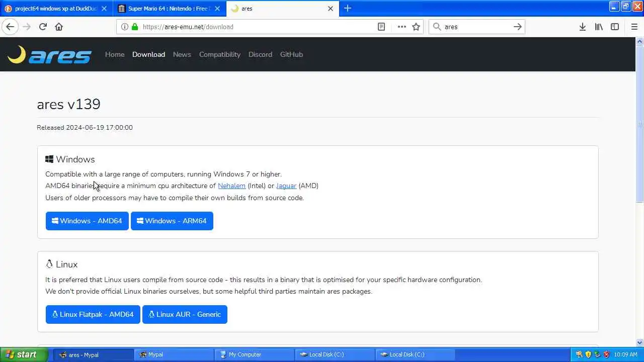Click the Linux section heading
This screenshot has width=644, height=362.
pyautogui.click(x=61, y=264)
